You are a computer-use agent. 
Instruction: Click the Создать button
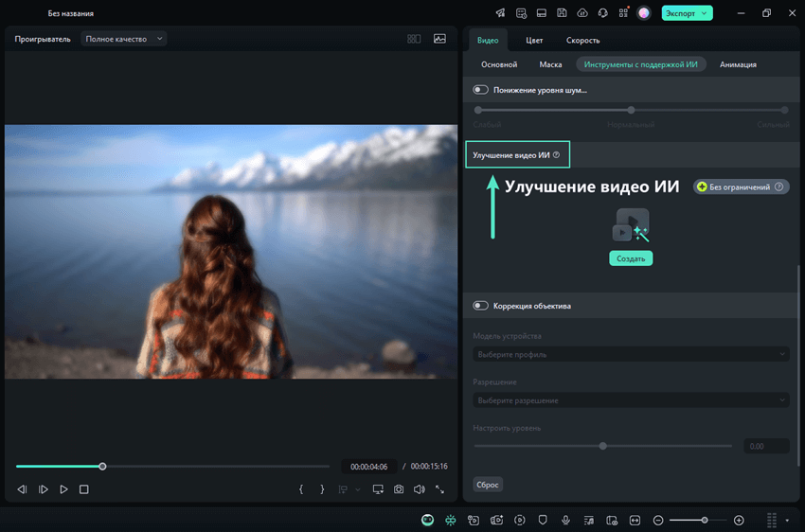pos(631,258)
